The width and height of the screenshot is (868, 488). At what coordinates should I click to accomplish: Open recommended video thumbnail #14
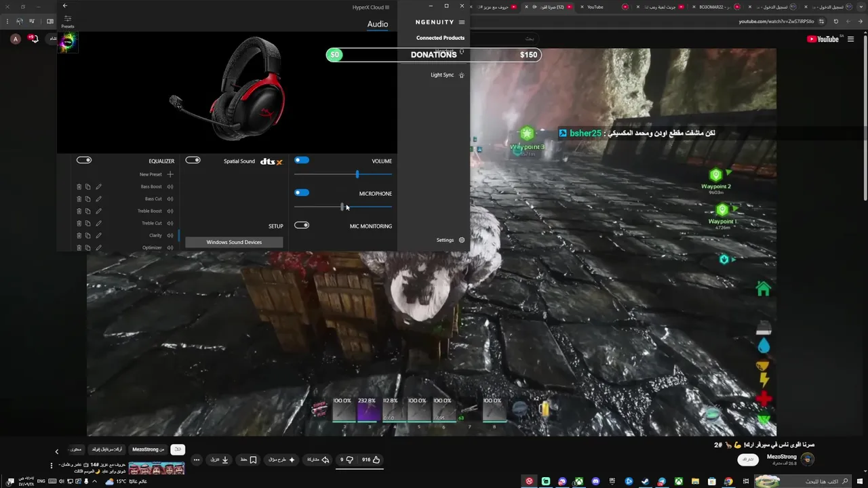(x=156, y=468)
